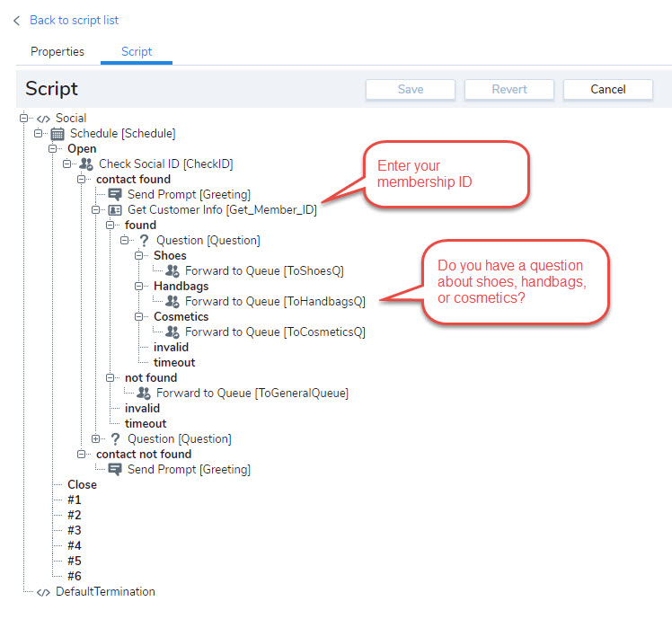The width and height of the screenshot is (672, 628).
Task: Collapse the Open branch
Action: click(53, 149)
